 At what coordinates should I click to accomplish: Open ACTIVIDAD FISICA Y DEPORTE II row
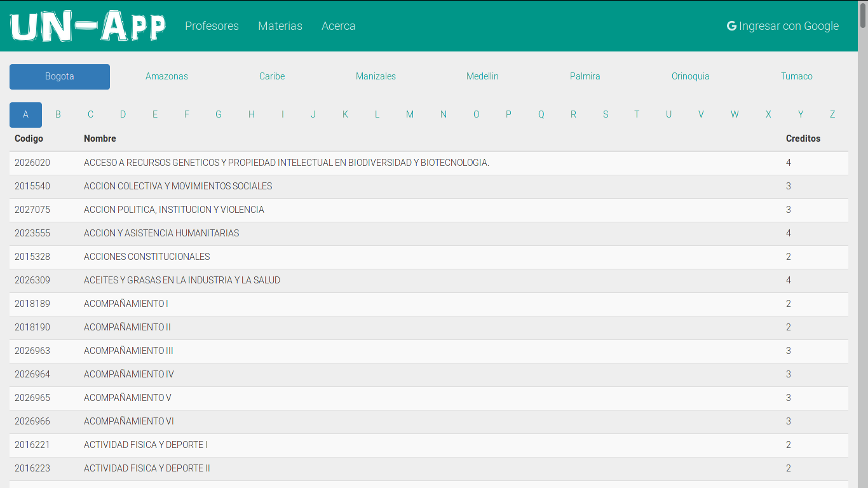point(429,469)
